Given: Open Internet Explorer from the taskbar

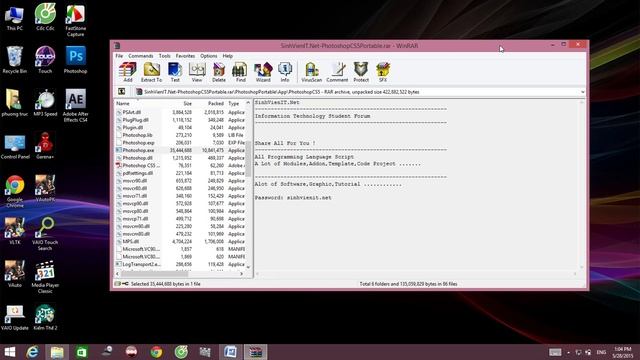Looking at the screenshot, I should [x=33, y=352].
